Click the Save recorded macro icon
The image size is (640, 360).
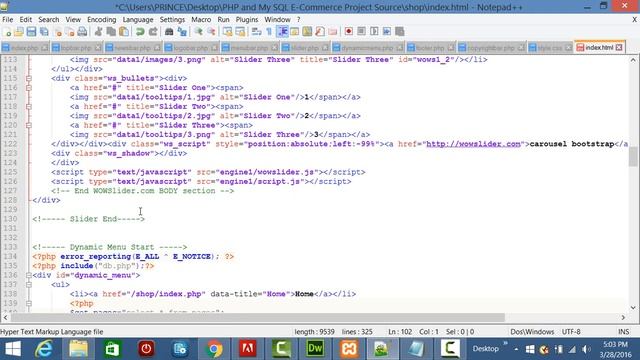tap(400, 31)
